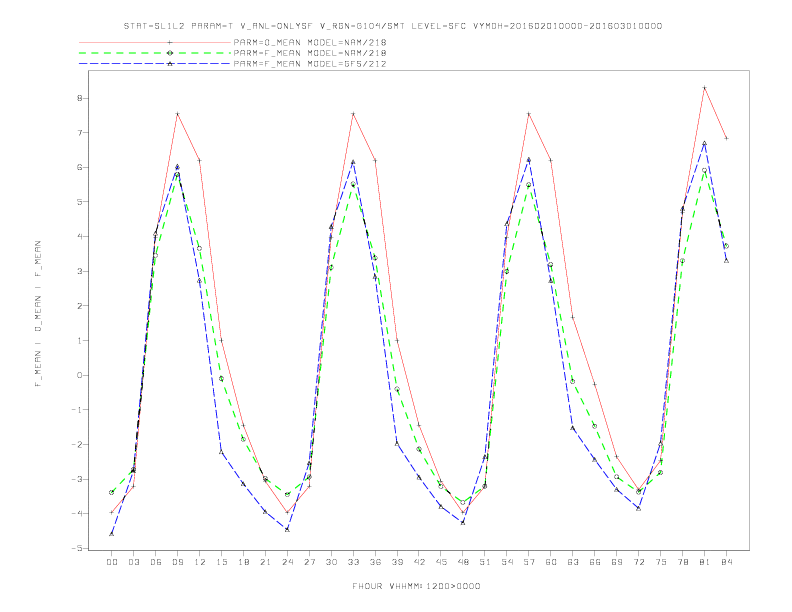
Task: Click x-axis tick label 78
Action: [683, 562]
